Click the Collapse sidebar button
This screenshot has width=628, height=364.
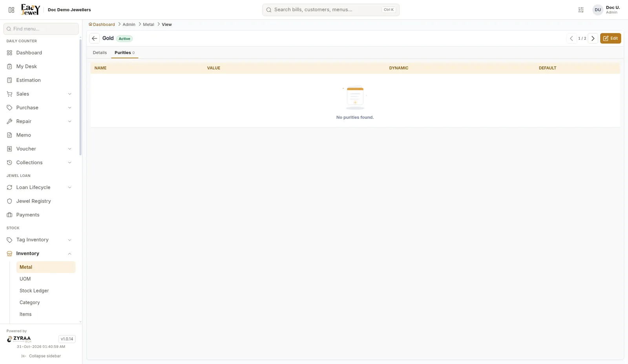[x=41, y=356]
